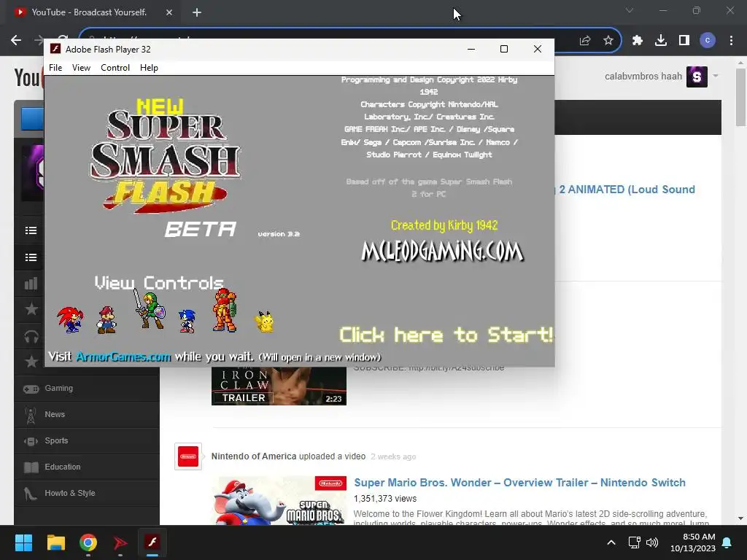Open the Help menu in Flash Player
This screenshot has width=747, height=560.
[149, 68]
